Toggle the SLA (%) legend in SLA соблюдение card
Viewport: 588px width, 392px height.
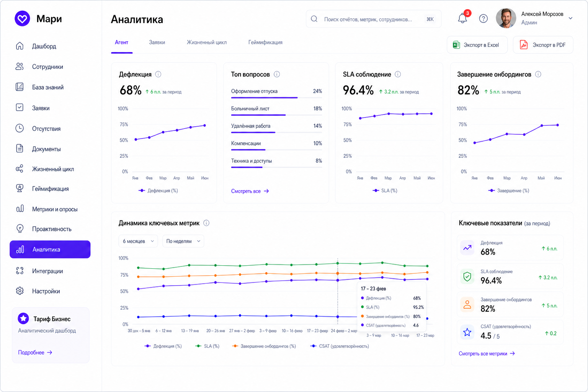click(x=385, y=191)
